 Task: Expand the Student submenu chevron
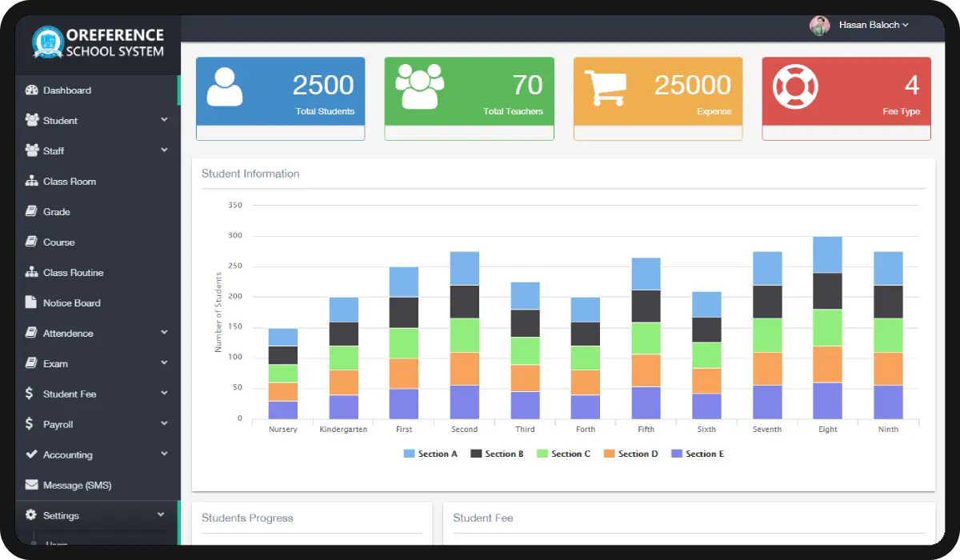164,120
